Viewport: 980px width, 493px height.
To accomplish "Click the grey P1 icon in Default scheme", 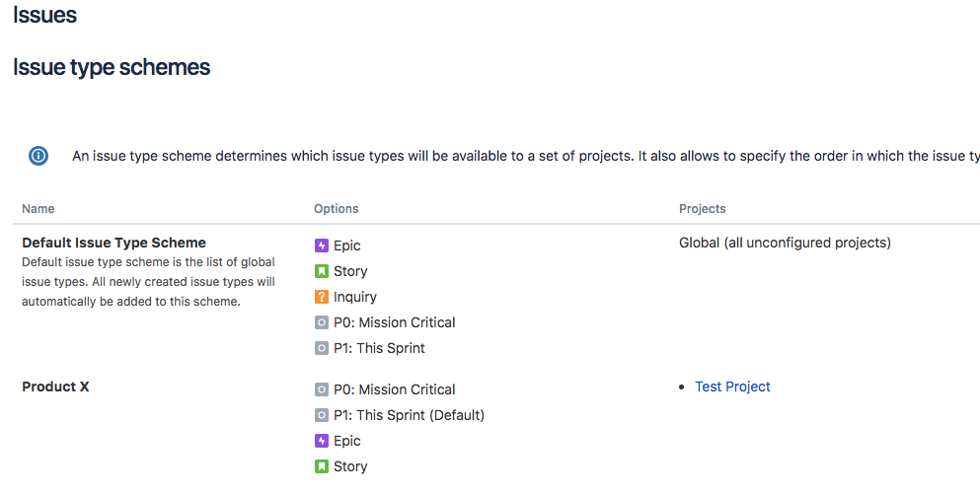I will click(x=322, y=348).
